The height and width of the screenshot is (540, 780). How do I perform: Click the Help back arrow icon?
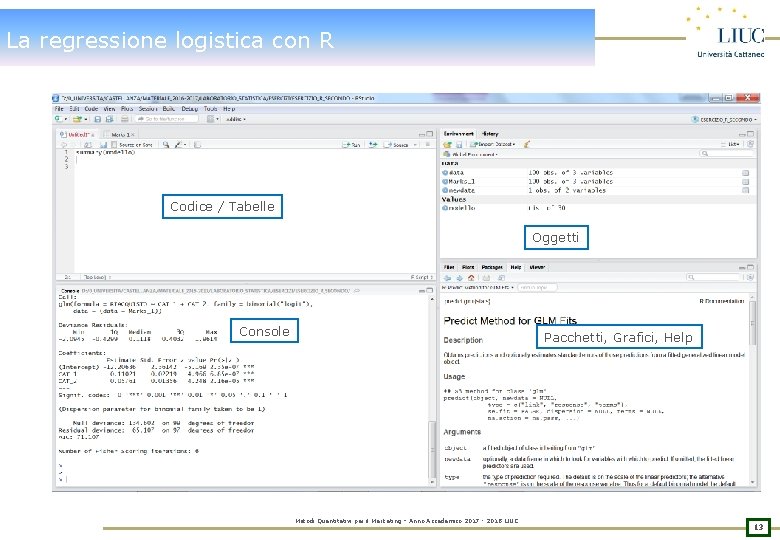pos(447,277)
